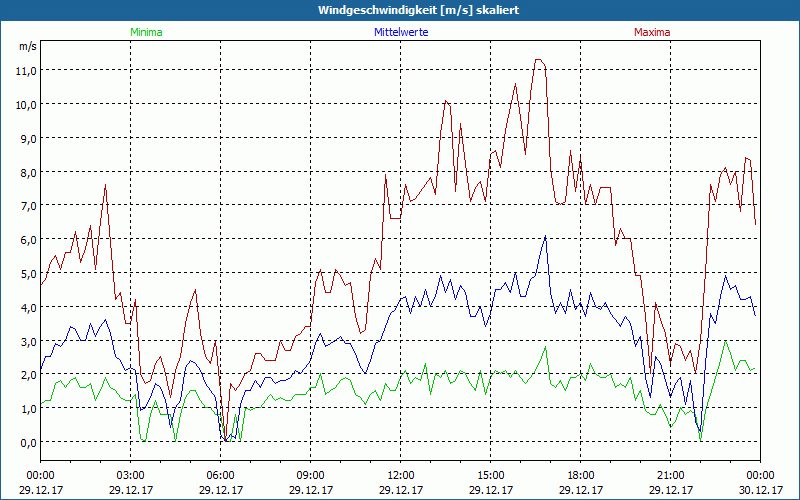Click the 09:00 time axis label
Viewport: 800px width, 500px height.
[310, 475]
